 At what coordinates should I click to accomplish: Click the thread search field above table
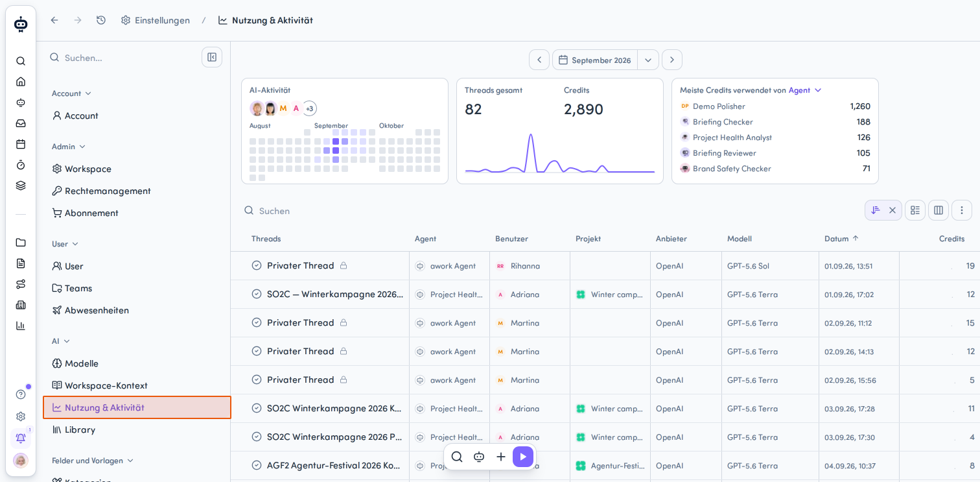(x=389, y=211)
